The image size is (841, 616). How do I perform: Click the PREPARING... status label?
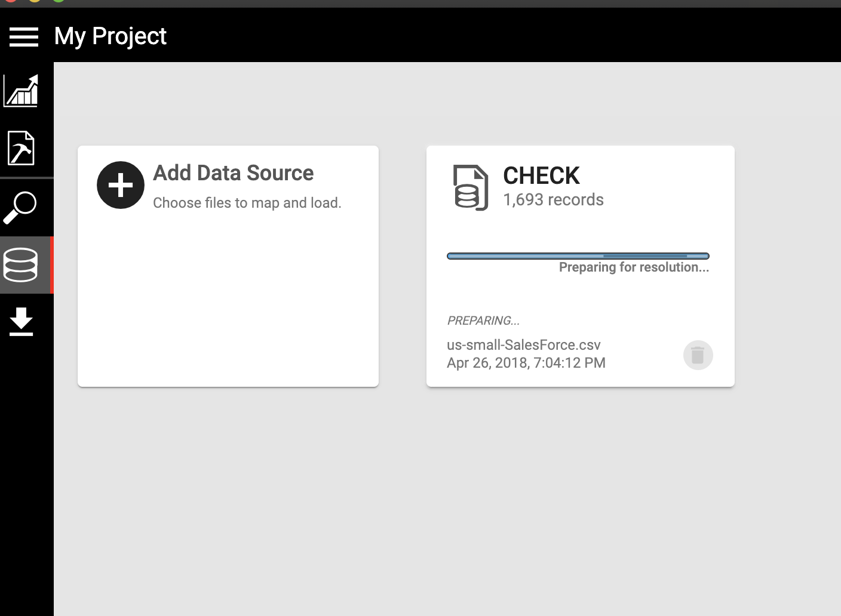click(x=483, y=321)
